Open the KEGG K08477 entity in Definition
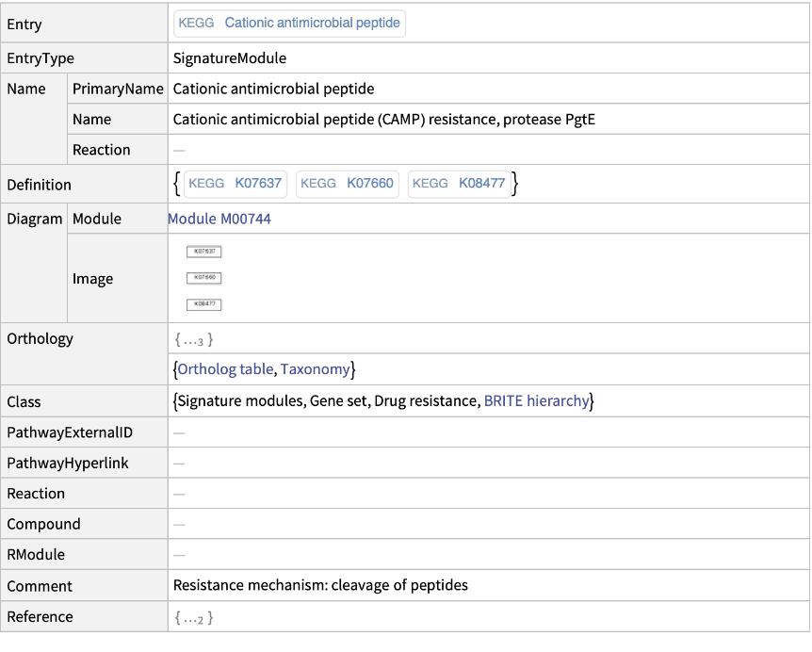The width and height of the screenshot is (812, 652). (460, 184)
